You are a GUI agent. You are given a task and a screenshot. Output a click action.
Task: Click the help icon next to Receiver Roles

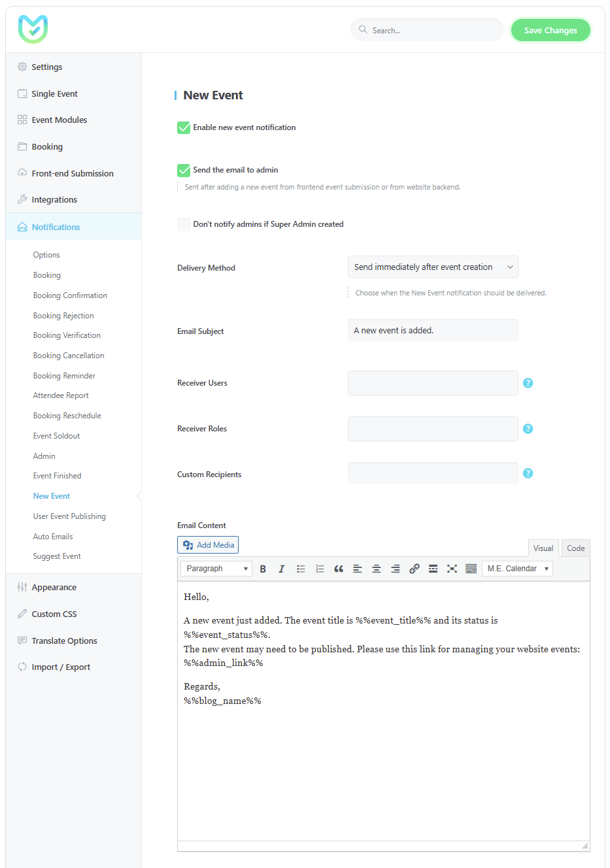pos(528,428)
